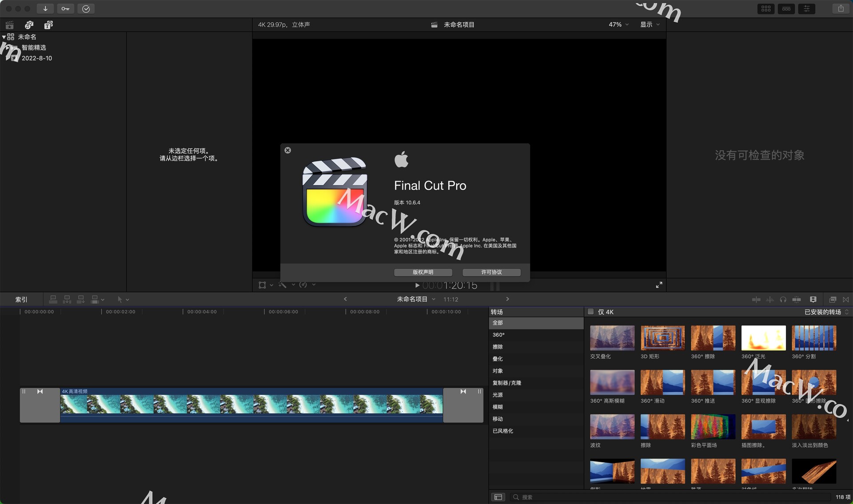Toggle the headphones solo icon
The width and height of the screenshot is (853, 504).
click(783, 300)
